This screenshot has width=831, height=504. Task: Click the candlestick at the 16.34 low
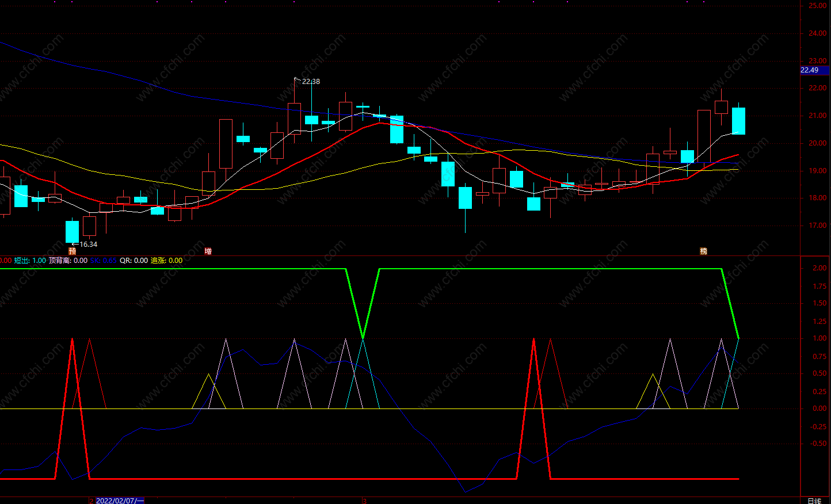click(72, 231)
